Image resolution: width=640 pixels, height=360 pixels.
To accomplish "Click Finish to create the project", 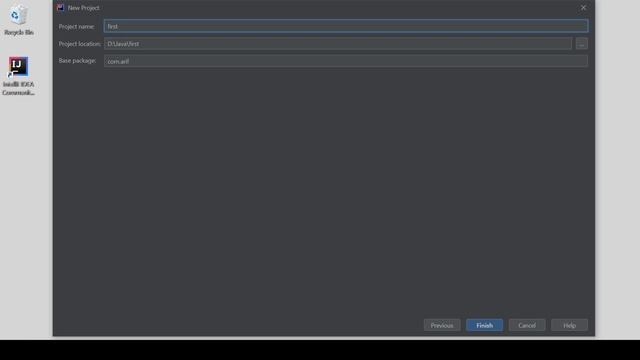I will (484, 325).
